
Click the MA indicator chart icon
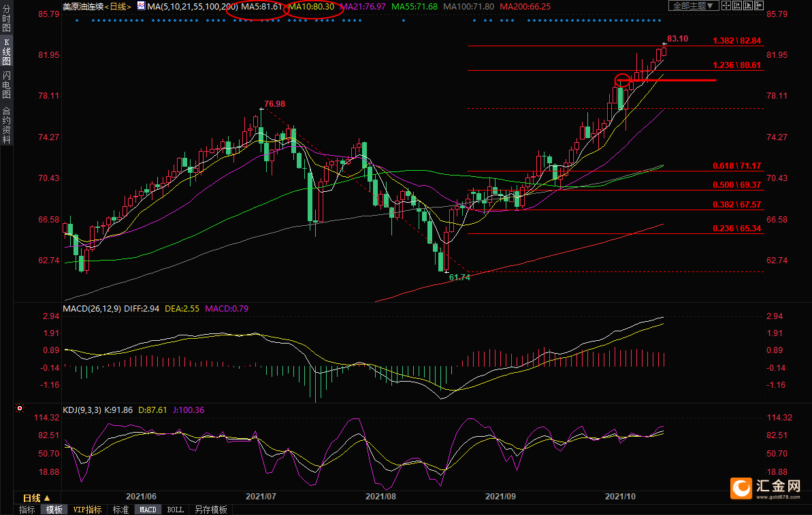[x=141, y=6]
